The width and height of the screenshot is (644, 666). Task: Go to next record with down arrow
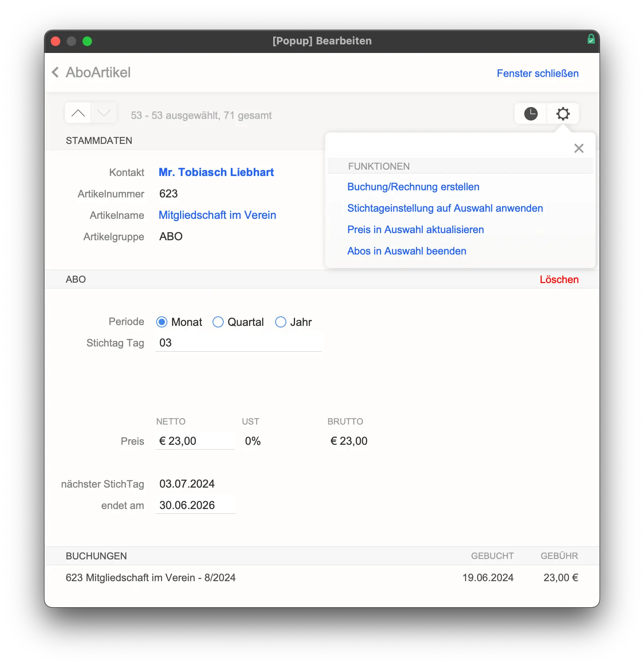(104, 113)
